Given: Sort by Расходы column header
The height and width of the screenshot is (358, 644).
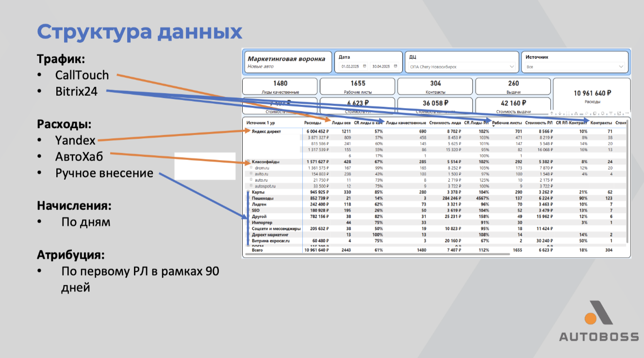Looking at the screenshot, I should 313,123.
